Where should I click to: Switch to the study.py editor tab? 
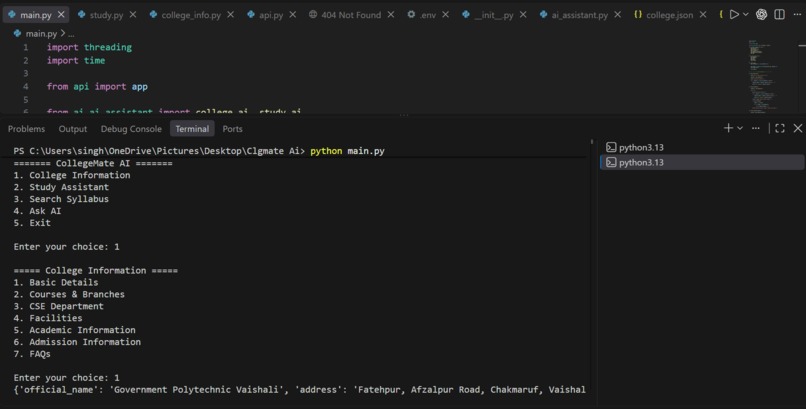point(106,15)
